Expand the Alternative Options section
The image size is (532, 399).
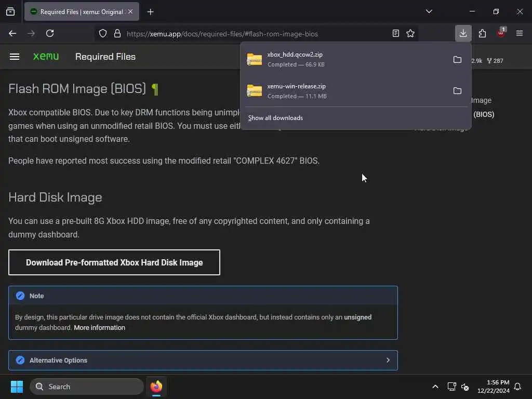203,361
